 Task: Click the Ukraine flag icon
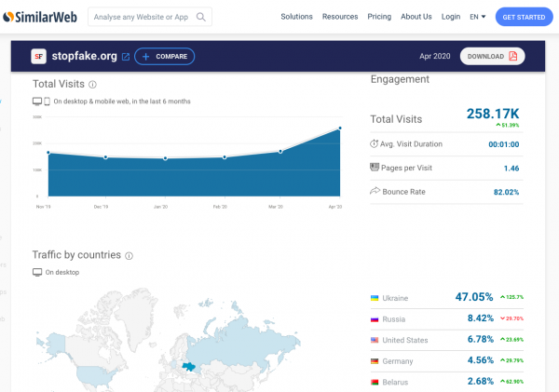(375, 298)
